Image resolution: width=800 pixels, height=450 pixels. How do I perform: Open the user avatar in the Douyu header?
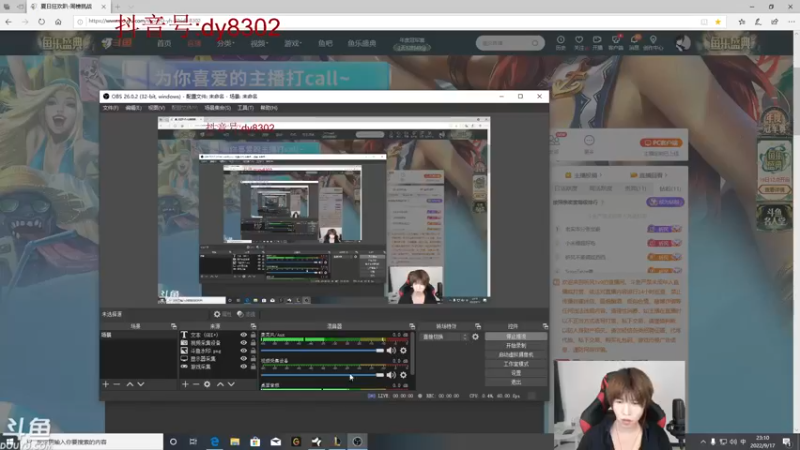click(x=683, y=43)
